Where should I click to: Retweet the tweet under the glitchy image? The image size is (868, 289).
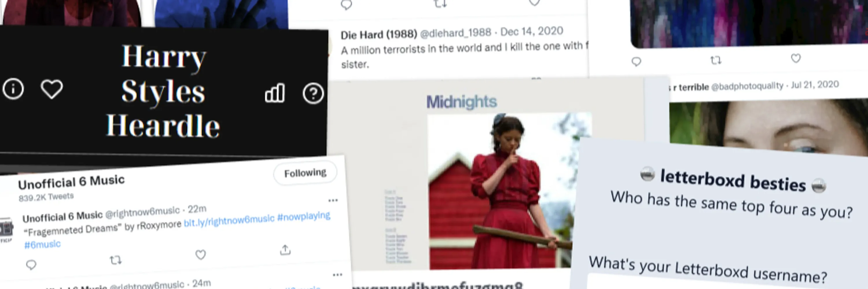716,60
